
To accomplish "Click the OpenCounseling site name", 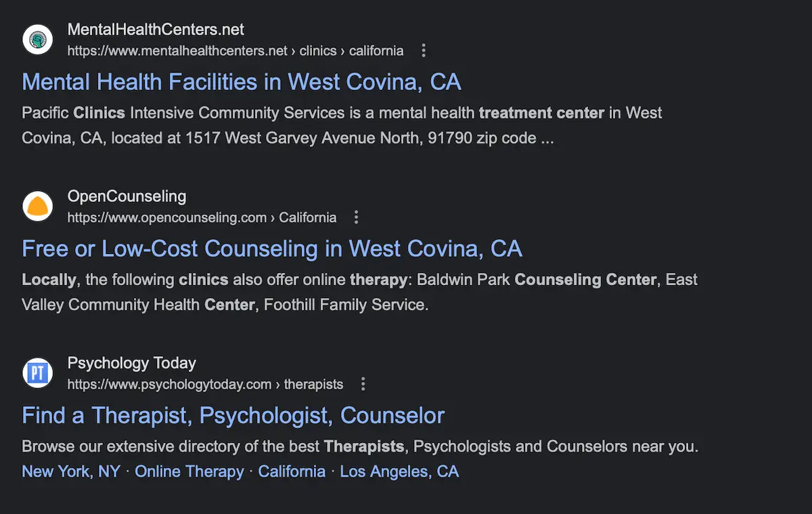I will click(x=127, y=196).
